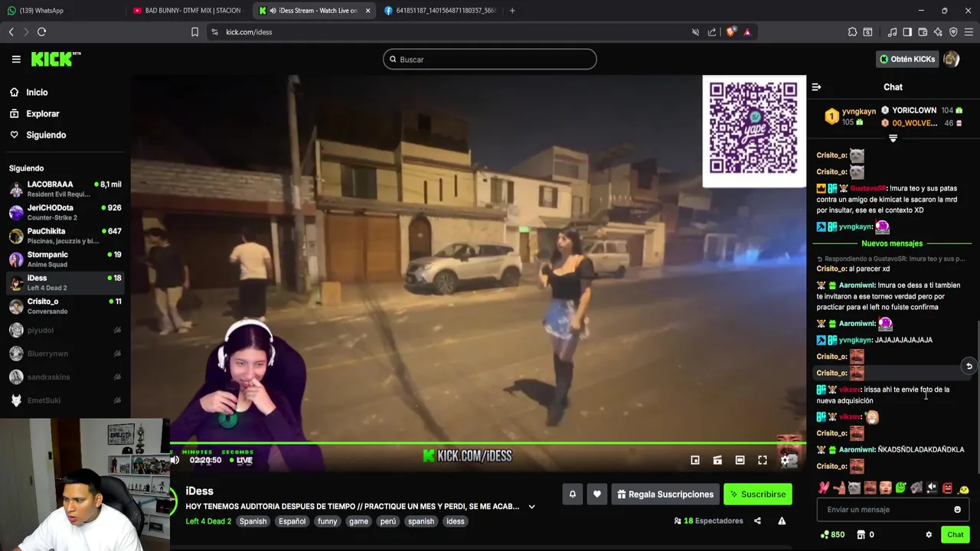980x551 pixels.
Task: Click the Suscribirse button
Action: point(757,494)
